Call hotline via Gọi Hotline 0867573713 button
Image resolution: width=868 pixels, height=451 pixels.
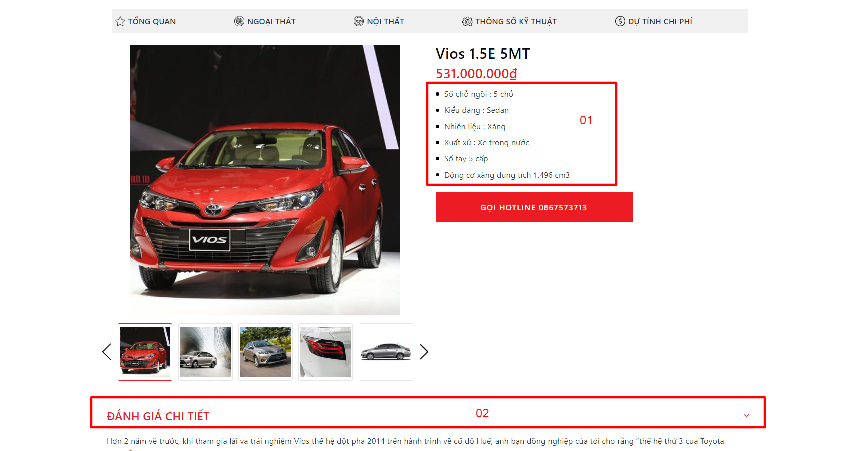(534, 207)
